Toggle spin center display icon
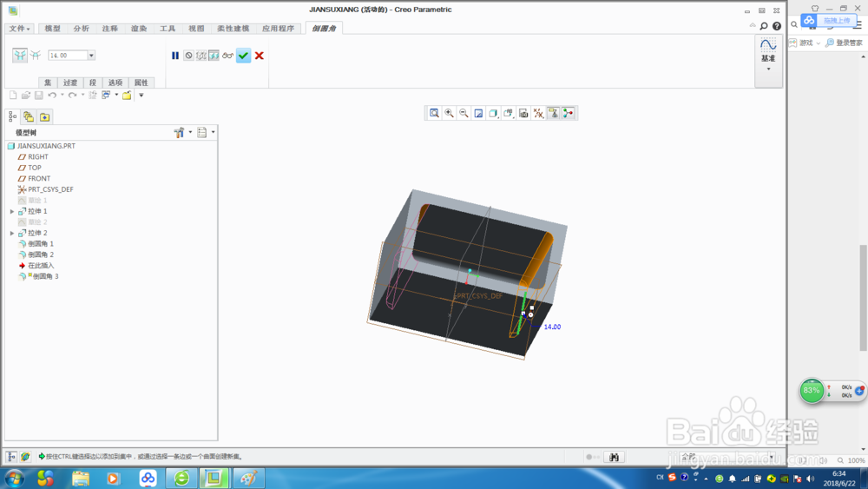The height and width of the screenshot is (489, 868). tap(568, 113)
